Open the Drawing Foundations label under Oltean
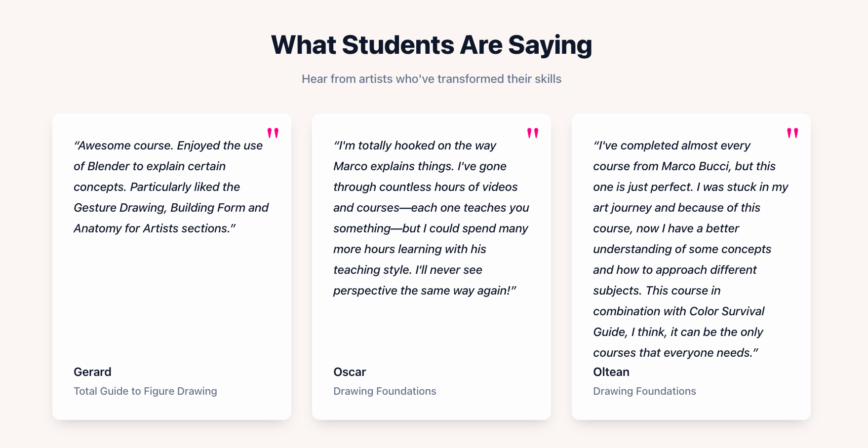This screenshot has height=448, width=868. (644, 391)
